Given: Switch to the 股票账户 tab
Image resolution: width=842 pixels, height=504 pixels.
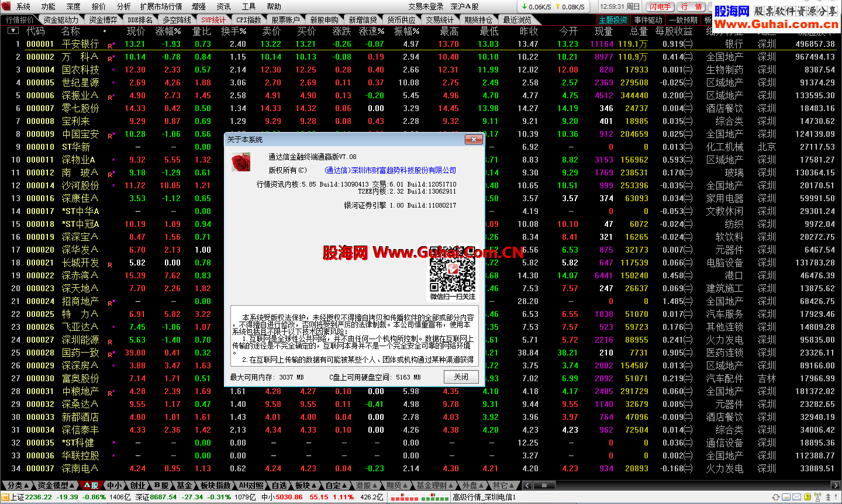Looking at the screenshot, I should point(285,20).
